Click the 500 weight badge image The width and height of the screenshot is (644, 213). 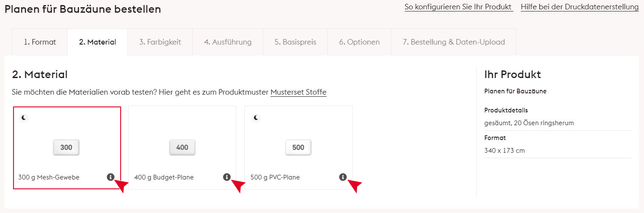298,147
